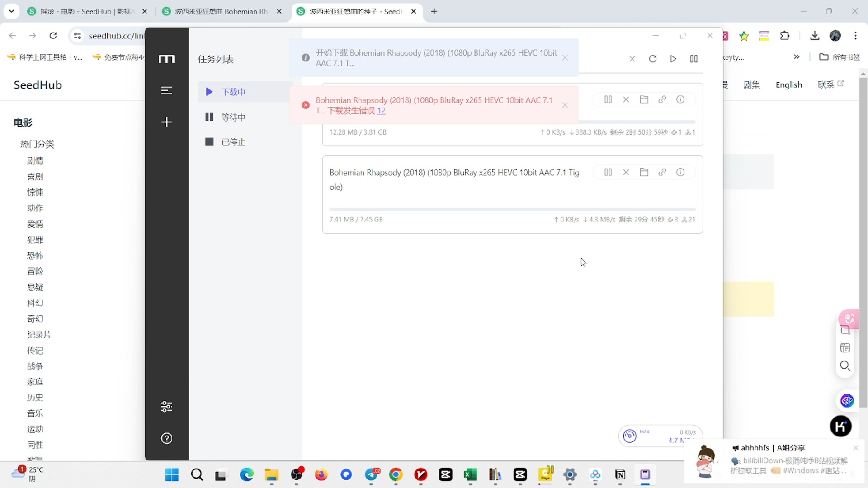
Task: Dismiss the red download error notification
Action: pyautogui.click(x=565, y=105)
